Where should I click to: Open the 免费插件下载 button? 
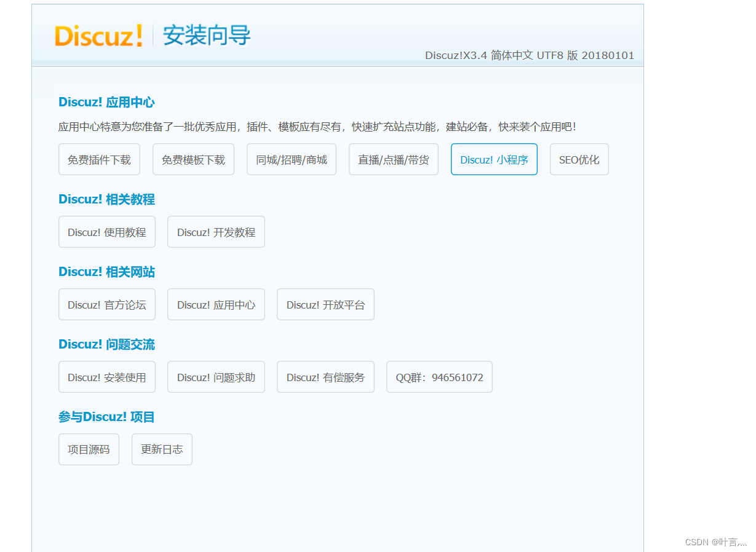coord(99,160)
